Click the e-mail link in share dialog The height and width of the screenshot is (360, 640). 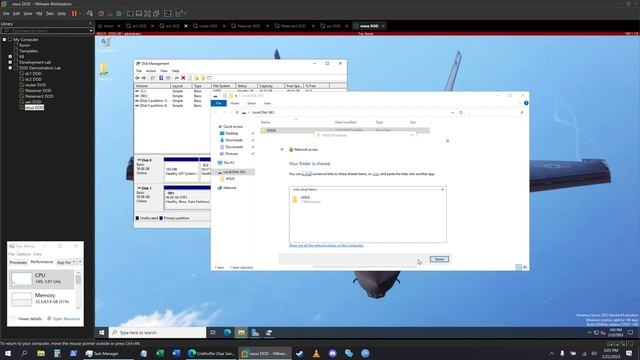pos(307,174)
